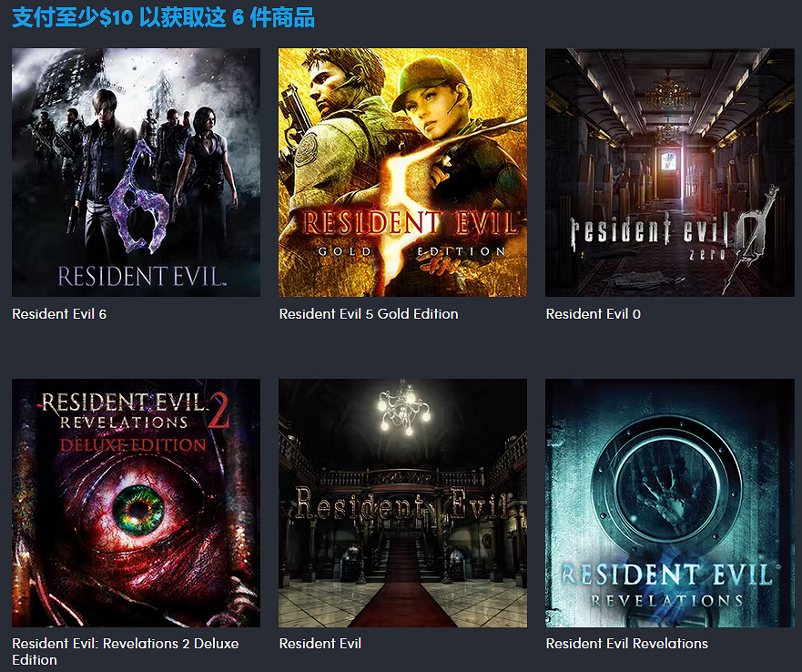Image resolution: width=802 pixels, height=672 pixels.
Task: Click the Resident Evil 6 title link
Action: 59,314
